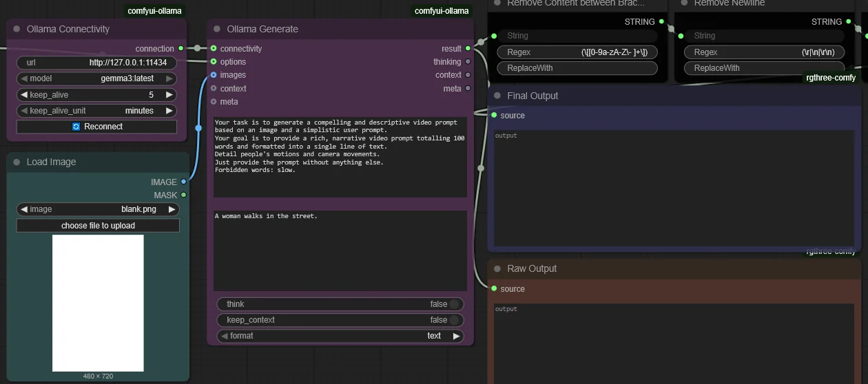
Task: Click the comfyui-ollama badge above Ollama Generate
Action: (x=442, y=11)
